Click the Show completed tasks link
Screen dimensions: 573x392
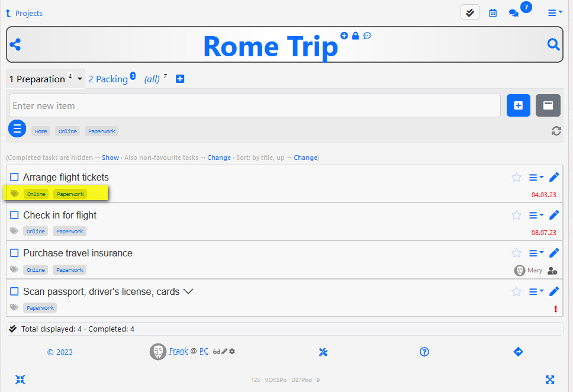coord(110,158)
